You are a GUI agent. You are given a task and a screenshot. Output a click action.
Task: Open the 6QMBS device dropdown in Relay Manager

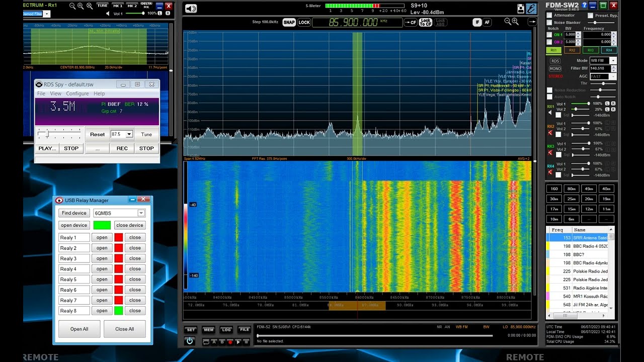(x=141, y=213)
